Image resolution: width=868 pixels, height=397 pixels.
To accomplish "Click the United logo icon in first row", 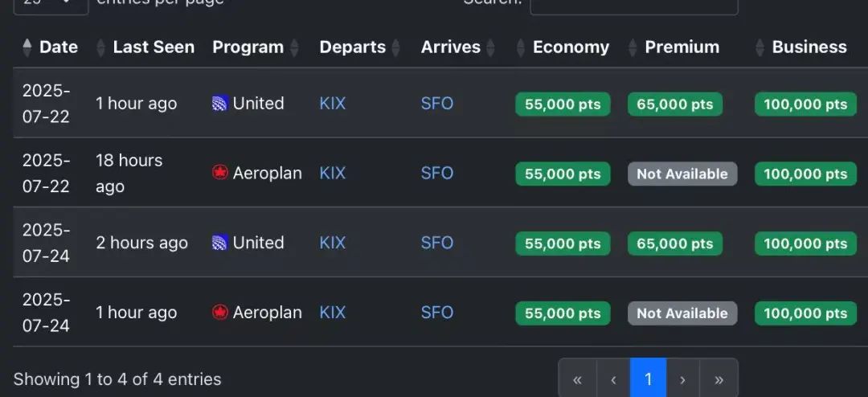I will point(220,104).
